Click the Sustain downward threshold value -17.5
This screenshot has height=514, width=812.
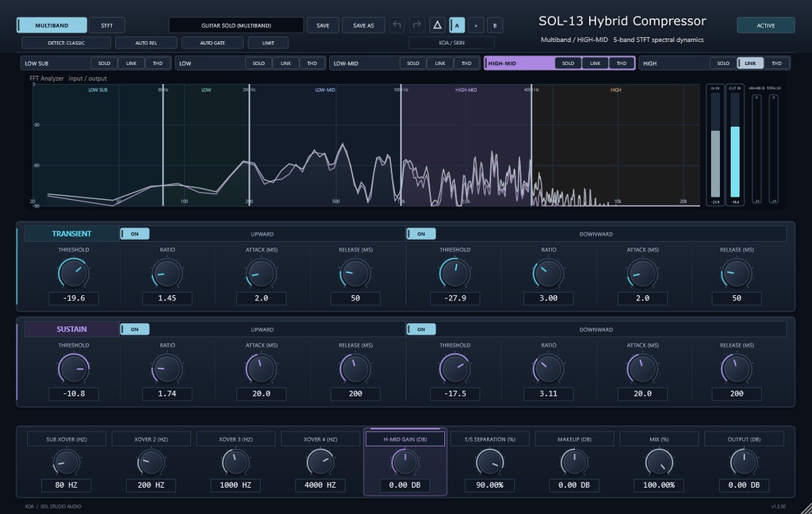click(454, 393)
